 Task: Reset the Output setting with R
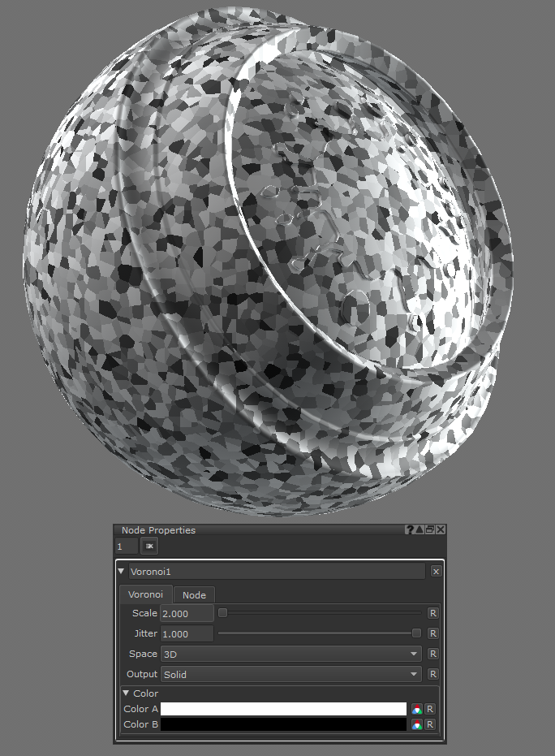click(433, 674)
